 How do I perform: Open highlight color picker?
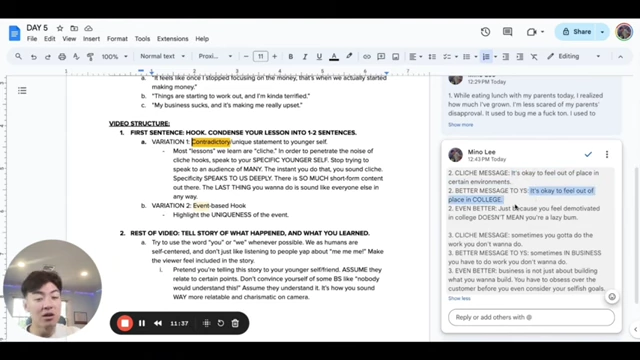click(x=349, y=56)
